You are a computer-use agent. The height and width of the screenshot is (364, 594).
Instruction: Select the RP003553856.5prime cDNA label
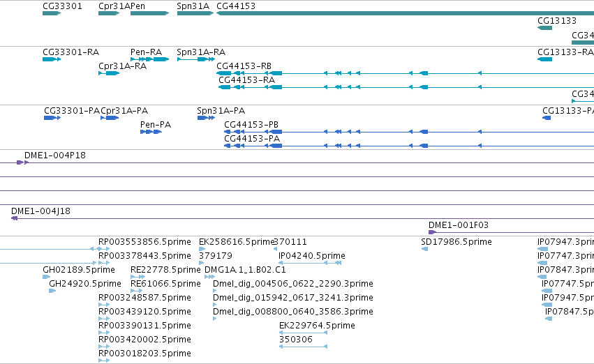(x=144, y=242)
